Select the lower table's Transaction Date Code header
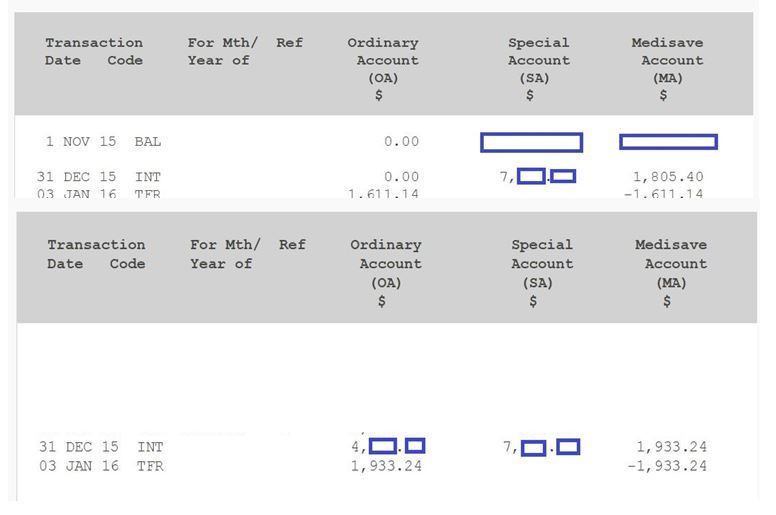 [x=96, y=254]
